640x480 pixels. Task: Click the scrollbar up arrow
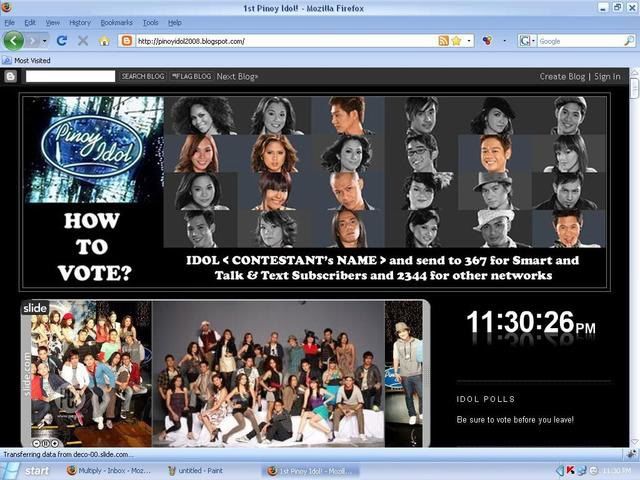pyautogui.click(x=635, y=72)
